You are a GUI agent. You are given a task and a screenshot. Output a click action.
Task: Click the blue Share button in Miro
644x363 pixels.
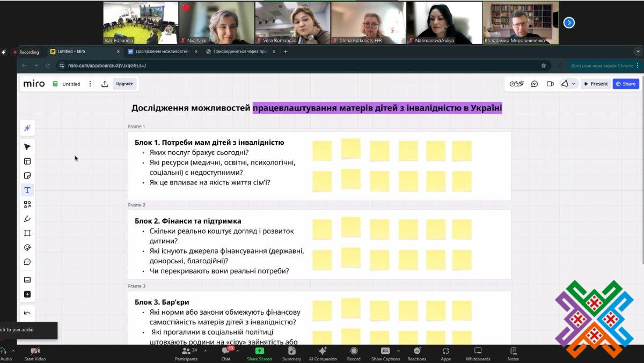pyautogui.click(x=626, y=84)
